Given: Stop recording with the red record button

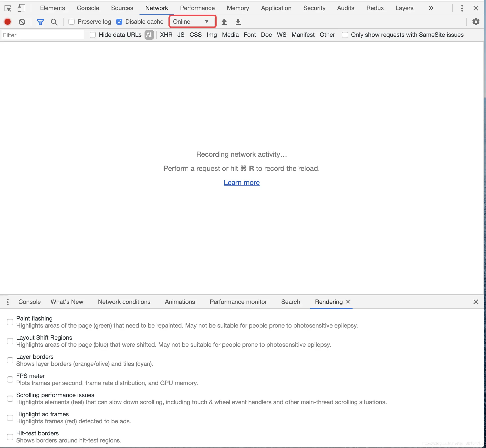Looking at the screenshot, I should point(8,22).
